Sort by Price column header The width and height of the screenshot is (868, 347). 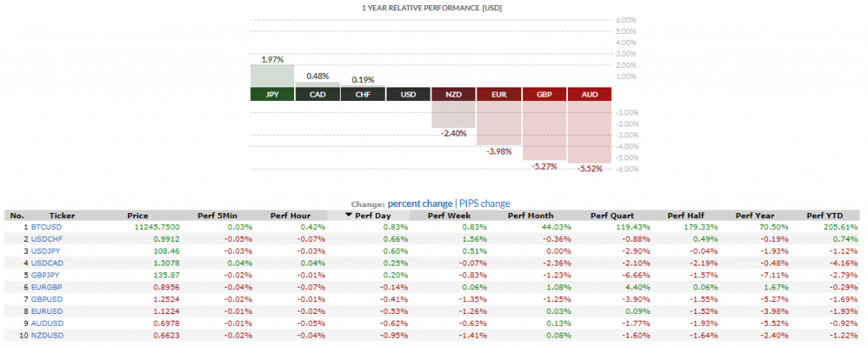tap(137, 215)
